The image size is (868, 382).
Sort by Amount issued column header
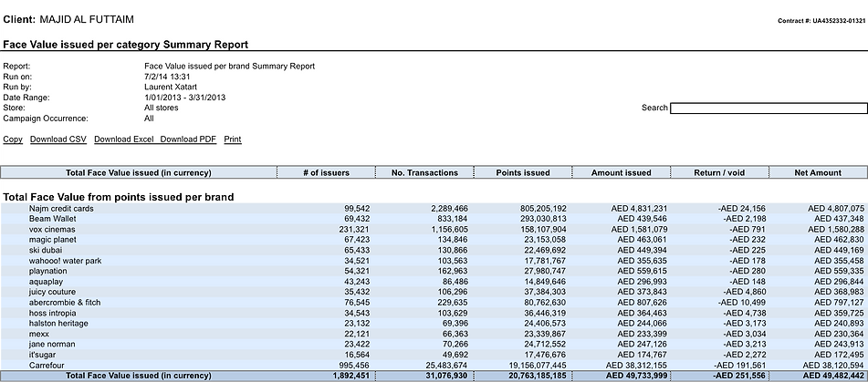pyautogui.click(x=622, y=172)
